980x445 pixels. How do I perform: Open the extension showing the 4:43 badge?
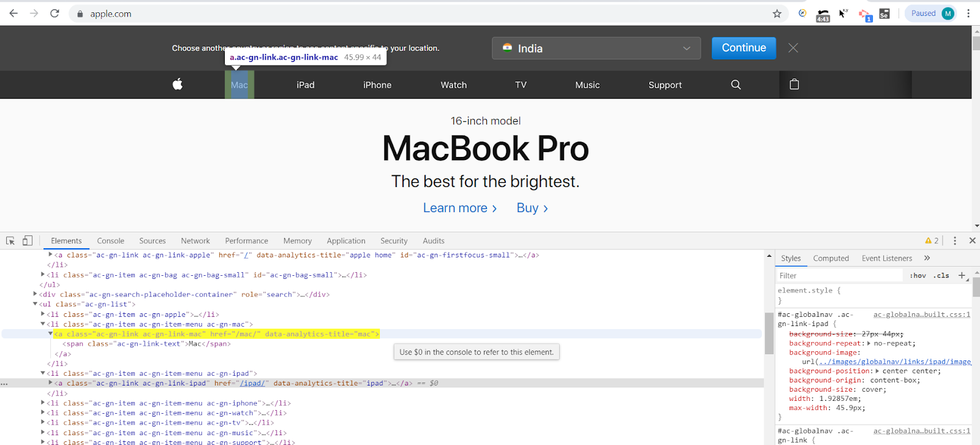(823, 15)
